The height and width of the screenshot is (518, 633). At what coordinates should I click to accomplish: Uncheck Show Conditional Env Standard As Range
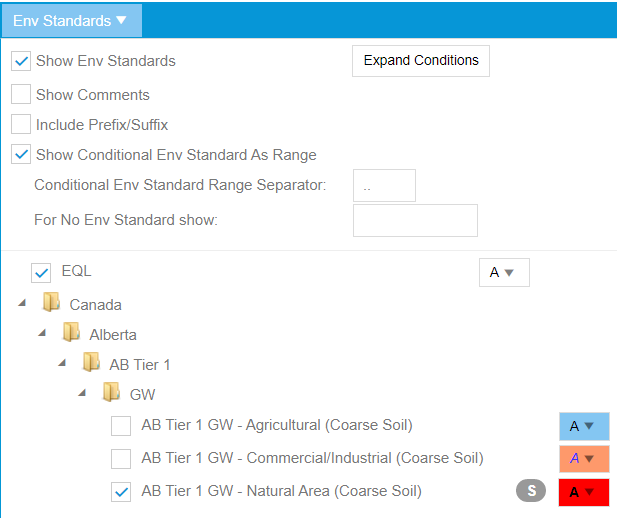[x=21, y=155]
